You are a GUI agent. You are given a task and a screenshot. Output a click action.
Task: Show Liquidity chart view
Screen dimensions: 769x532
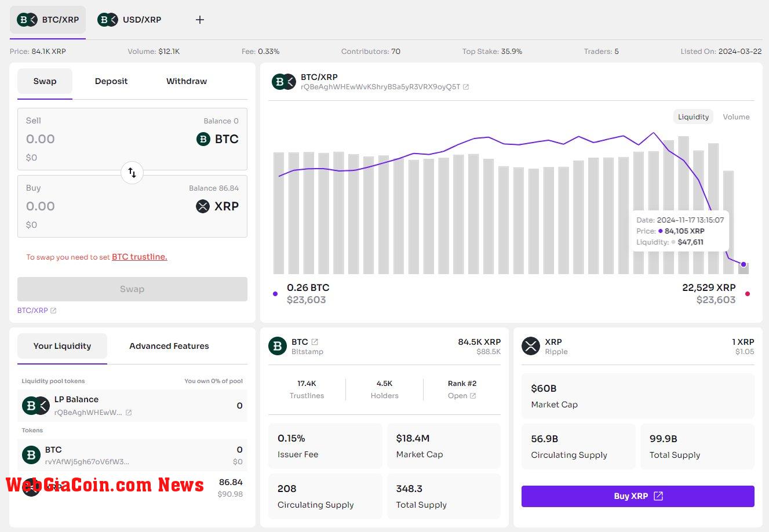694,117
